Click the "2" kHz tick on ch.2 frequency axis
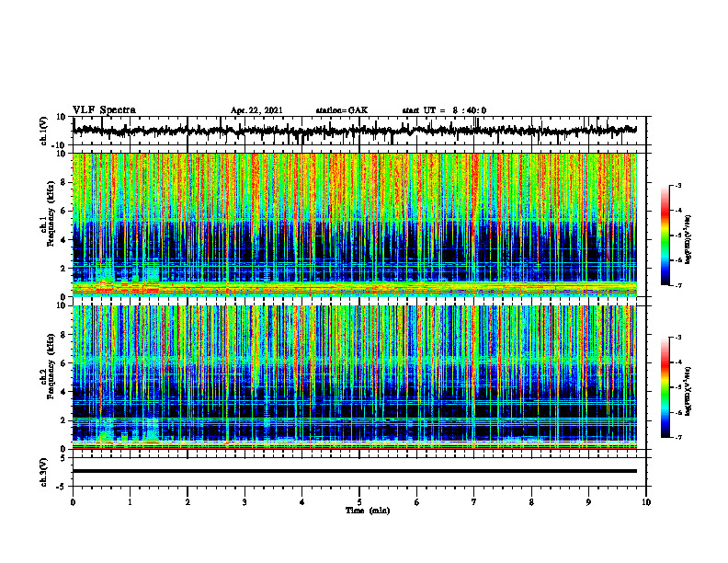This screenshot has height=563, width=728. (64, 420)
